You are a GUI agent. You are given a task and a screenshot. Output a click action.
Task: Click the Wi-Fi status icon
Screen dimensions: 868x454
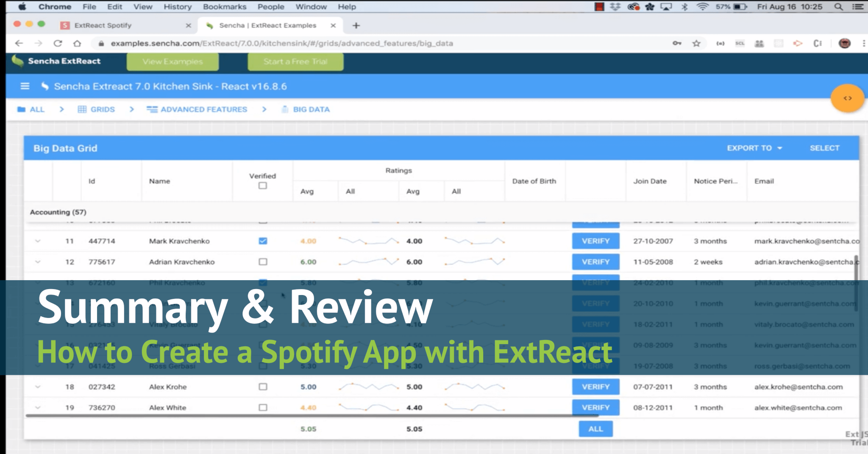point(702,7)
